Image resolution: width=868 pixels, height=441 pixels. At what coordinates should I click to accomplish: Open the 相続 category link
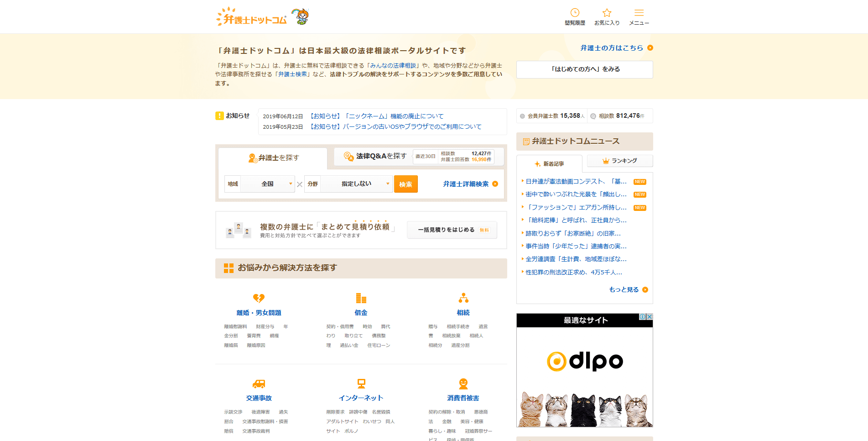click(463, 313)
